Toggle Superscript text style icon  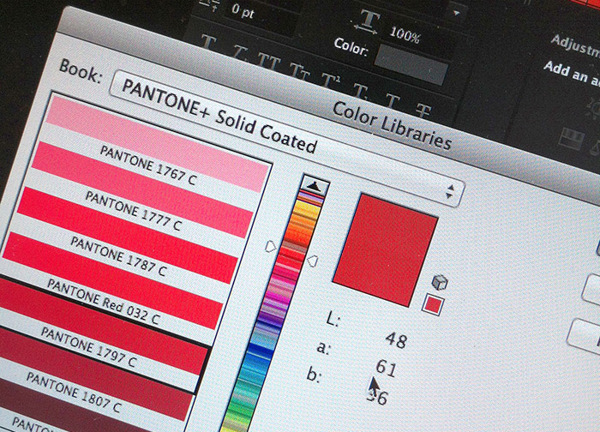click(331, 80)
